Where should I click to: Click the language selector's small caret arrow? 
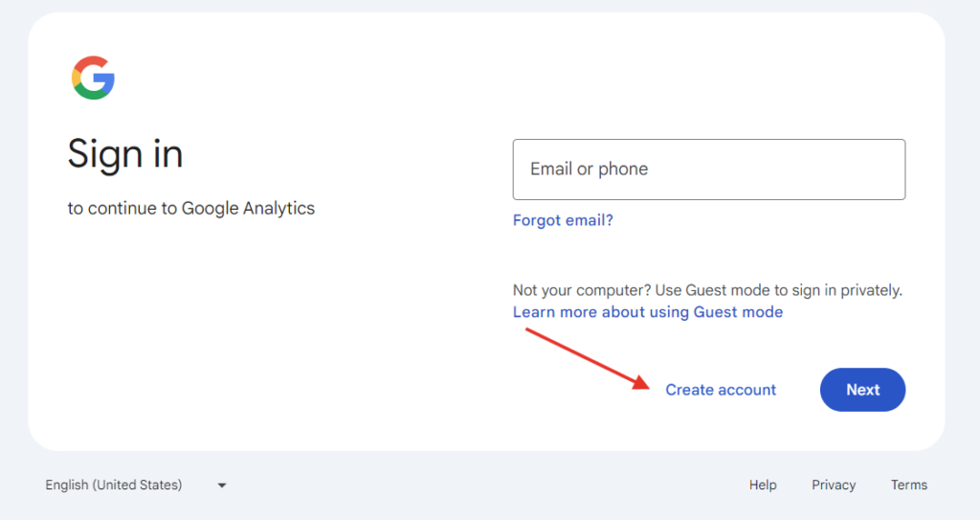[x=222, y=486]
